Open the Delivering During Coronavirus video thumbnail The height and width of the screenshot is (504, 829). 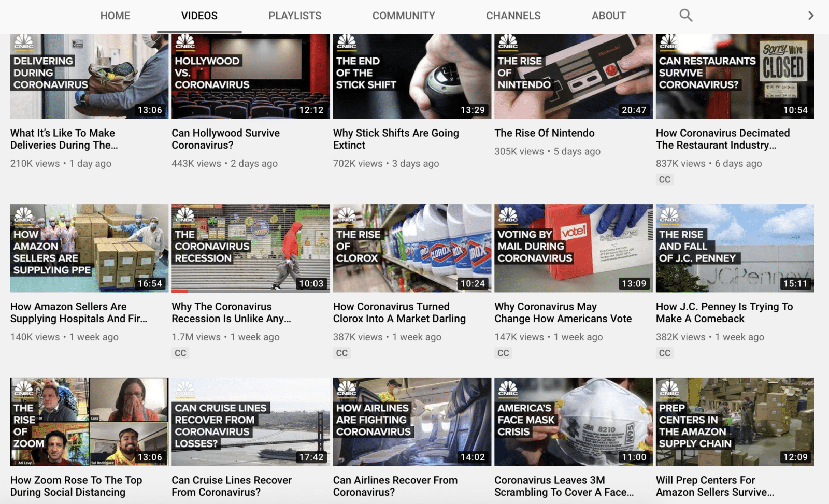(89, 76)
